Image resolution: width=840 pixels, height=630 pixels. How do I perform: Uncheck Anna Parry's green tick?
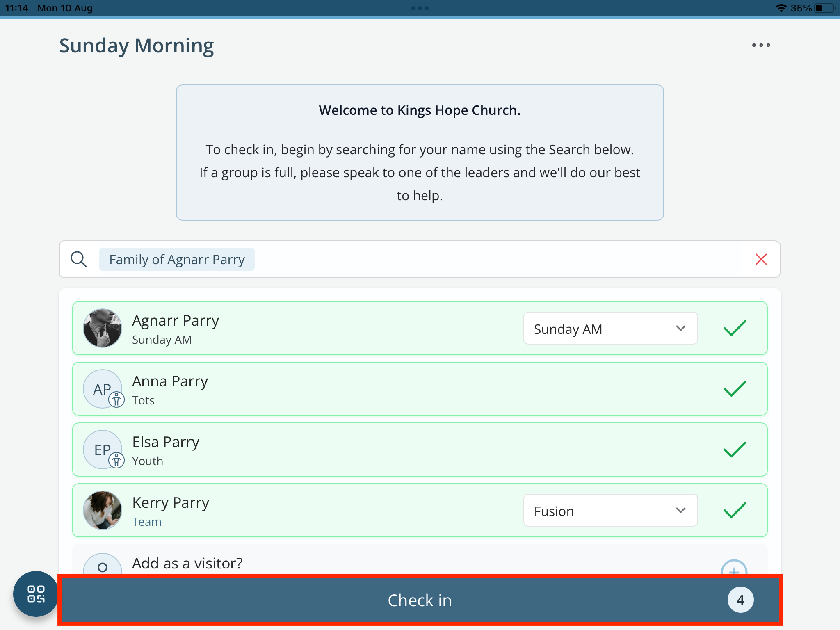[x=735, y=389]
